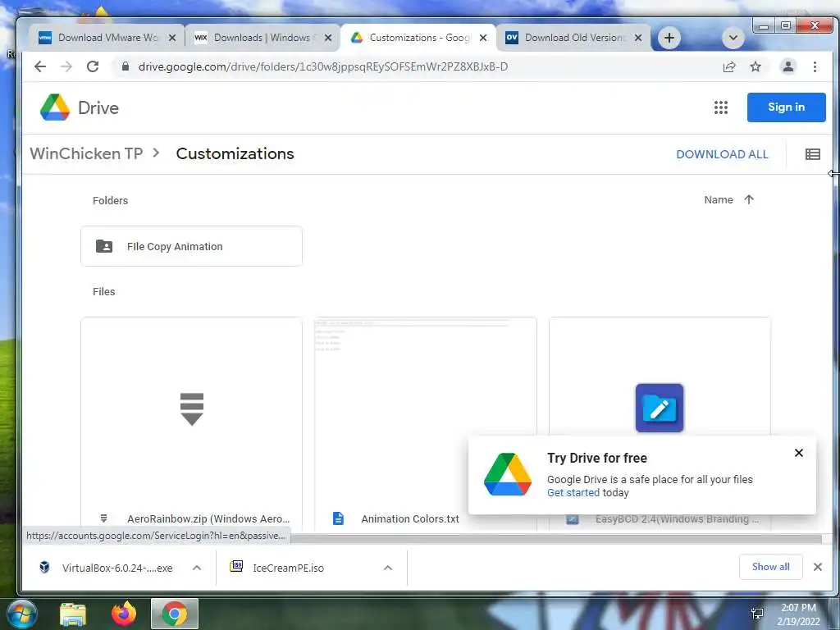Viewport: 840px width, 630px height.
Task: Close the Download Old Versions tab
Action: [637, 38]
